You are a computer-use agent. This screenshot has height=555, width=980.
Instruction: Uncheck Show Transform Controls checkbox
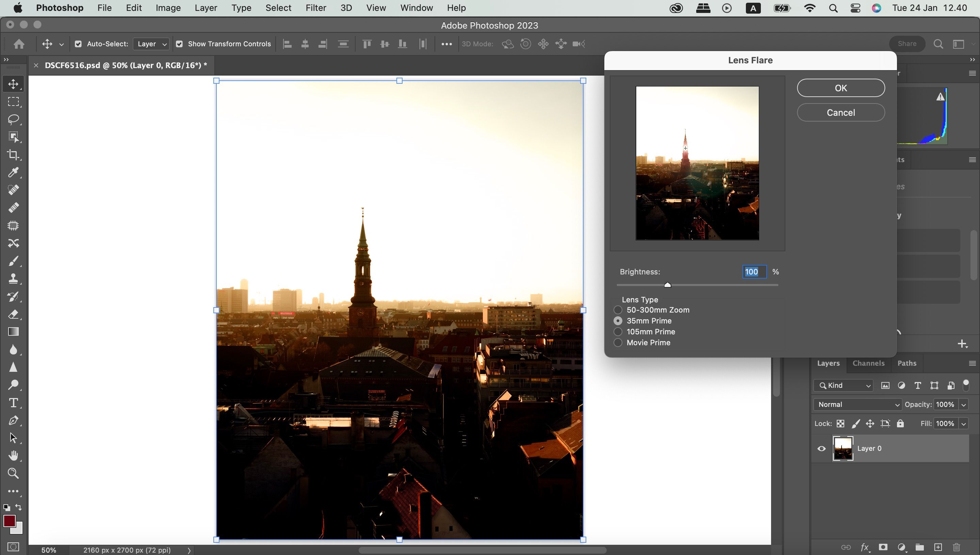179,44
